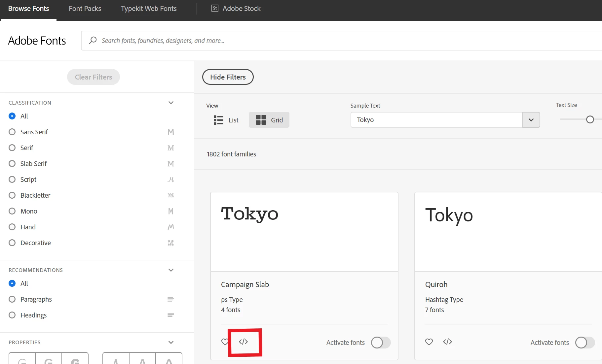Click the Clear Filters button
602x364 pixels.
click(x=94, y=77)
